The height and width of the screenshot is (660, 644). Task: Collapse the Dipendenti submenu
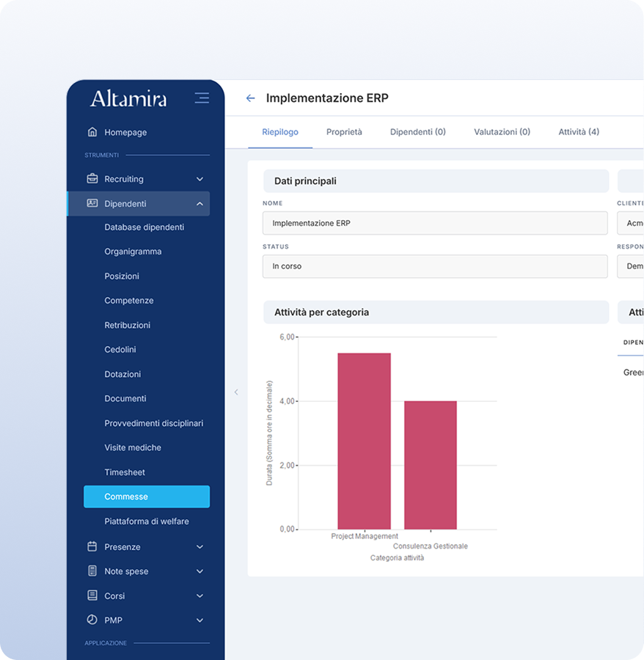point(200,204)
